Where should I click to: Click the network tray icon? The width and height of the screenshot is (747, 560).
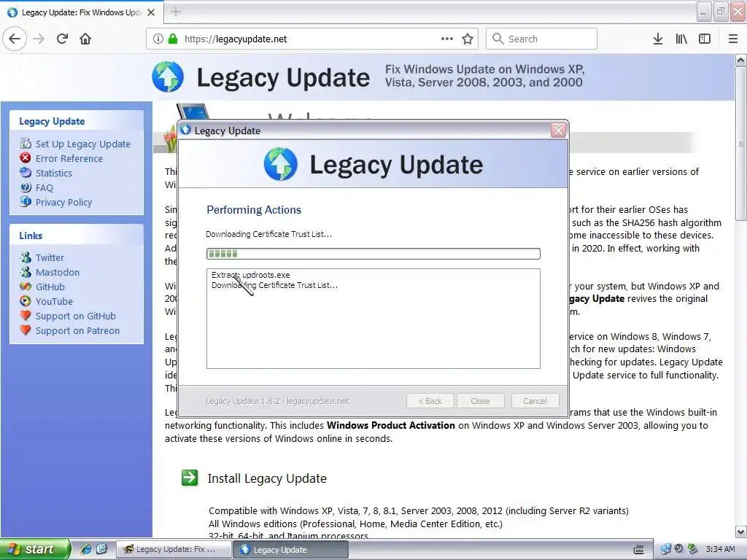click(x=665, y=549)
